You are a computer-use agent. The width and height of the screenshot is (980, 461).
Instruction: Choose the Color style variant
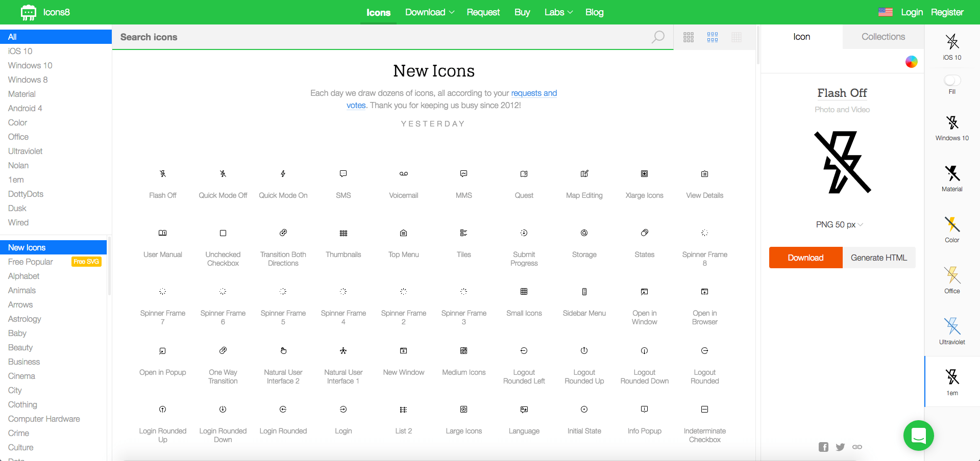[952, 229]
